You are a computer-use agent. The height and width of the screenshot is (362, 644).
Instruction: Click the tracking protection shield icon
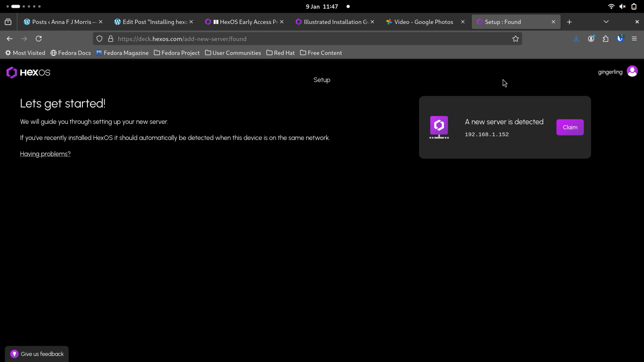pos(99,38)
